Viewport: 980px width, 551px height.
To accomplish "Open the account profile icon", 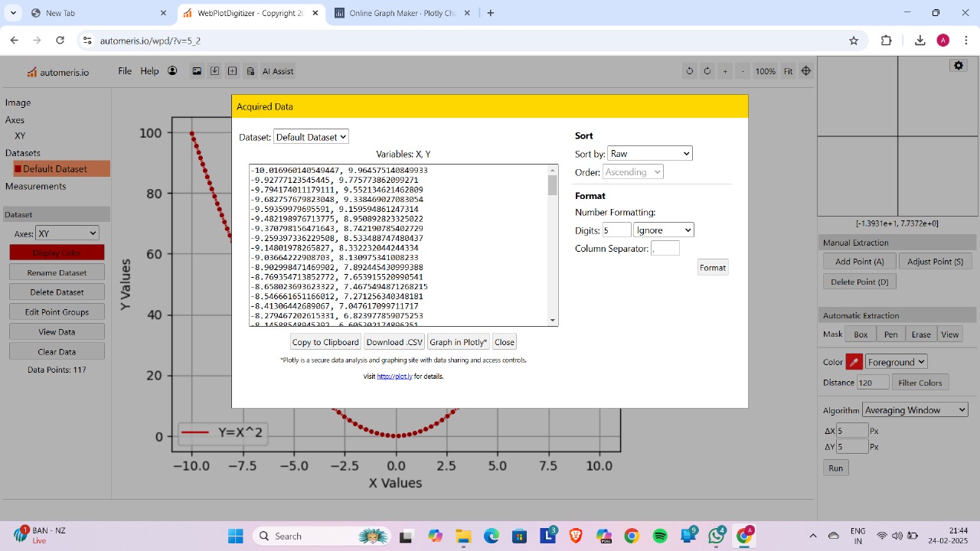I will coord(172,70).
